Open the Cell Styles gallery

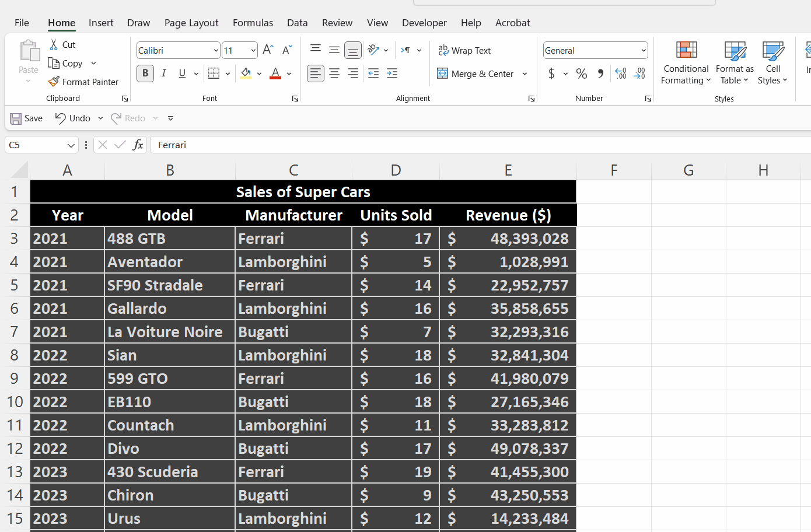[x=772, y=62]
